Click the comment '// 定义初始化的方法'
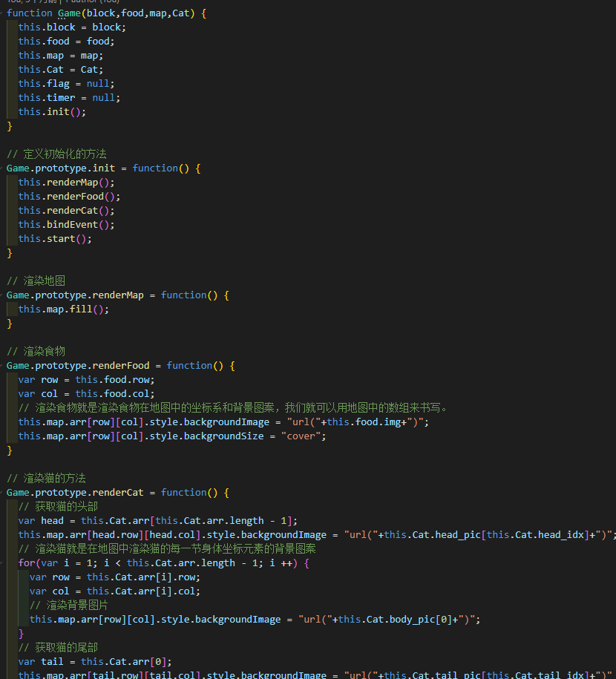The image size is (616, 679). 56,154
